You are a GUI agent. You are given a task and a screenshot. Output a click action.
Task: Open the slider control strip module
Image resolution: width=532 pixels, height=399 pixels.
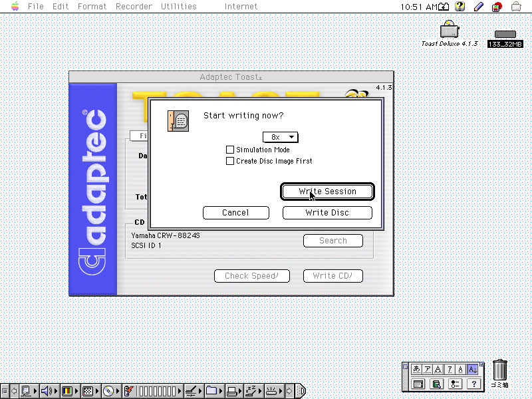(x=194, y=391)
